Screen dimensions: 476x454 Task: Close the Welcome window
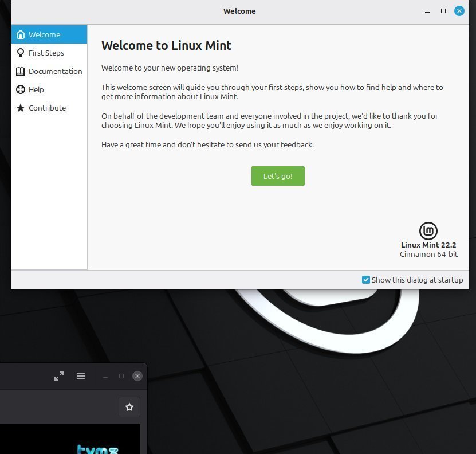coord(459,11)
